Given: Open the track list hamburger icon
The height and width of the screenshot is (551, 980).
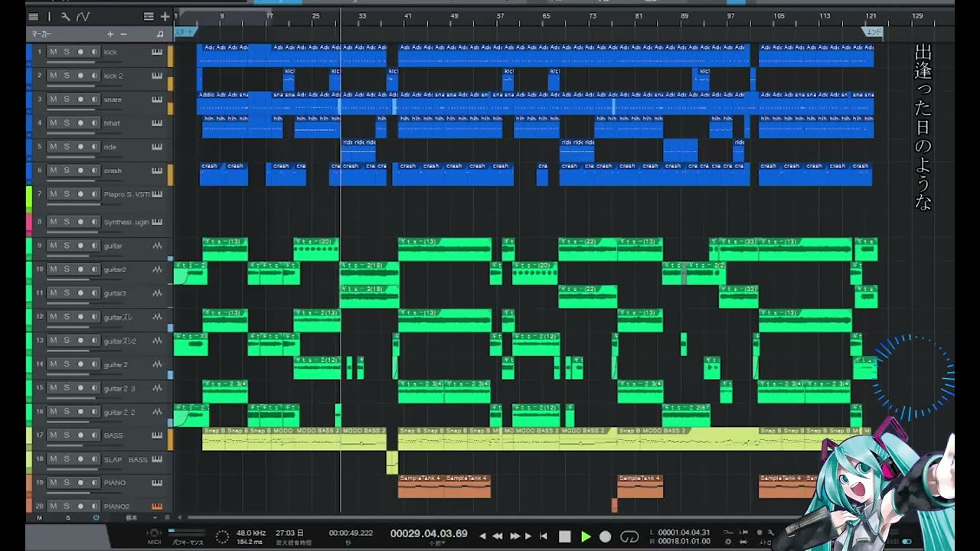Looking at the screenshot, I should [x=33, y=16].
